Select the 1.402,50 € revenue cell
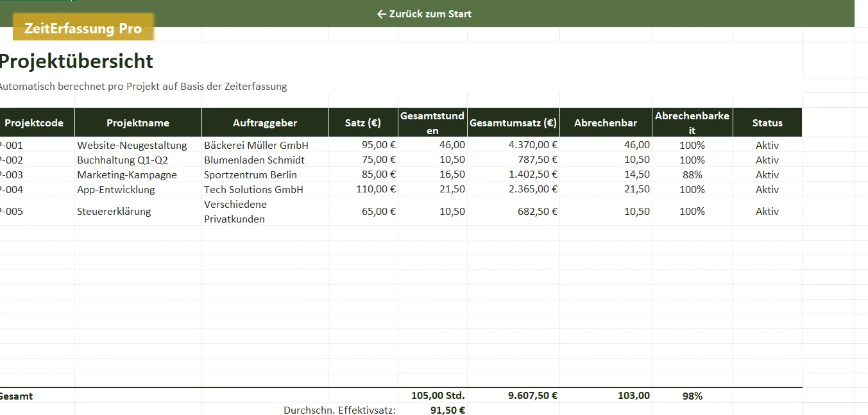Screen dimensions: 868x415 pos(513,174)
